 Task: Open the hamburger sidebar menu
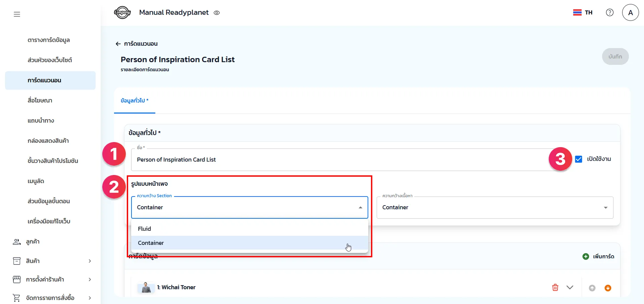[17, 14]
